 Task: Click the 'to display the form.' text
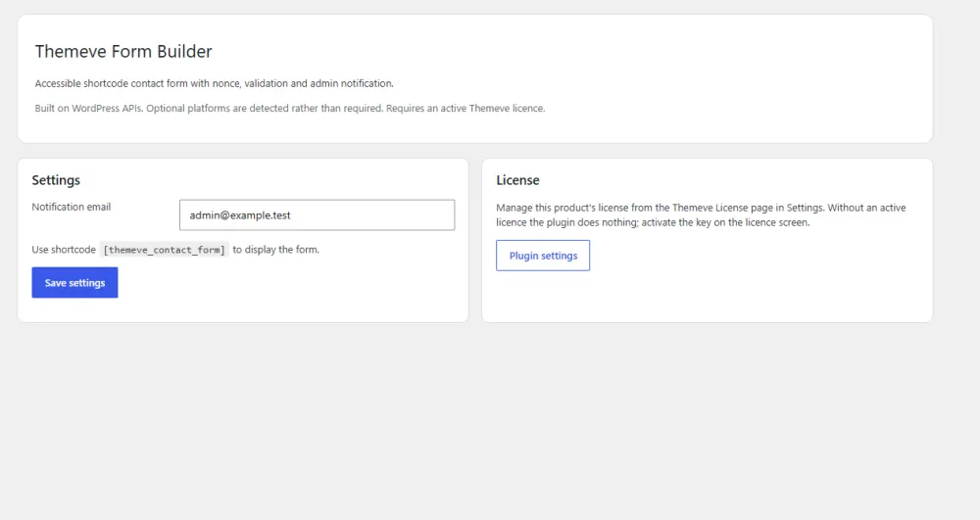click(275, 249)
